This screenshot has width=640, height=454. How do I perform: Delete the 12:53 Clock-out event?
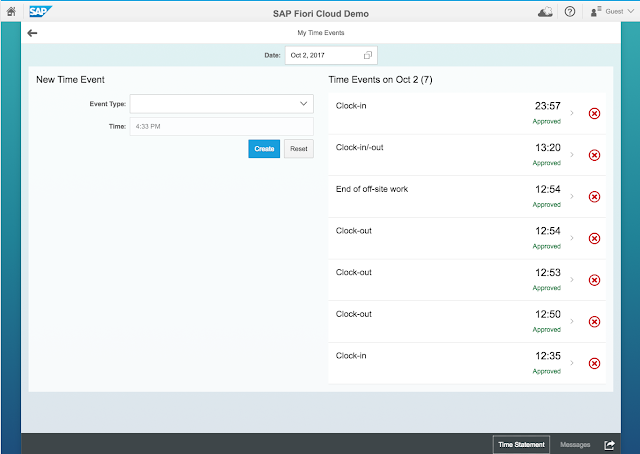pyautogui.click(x=594, y=280)
